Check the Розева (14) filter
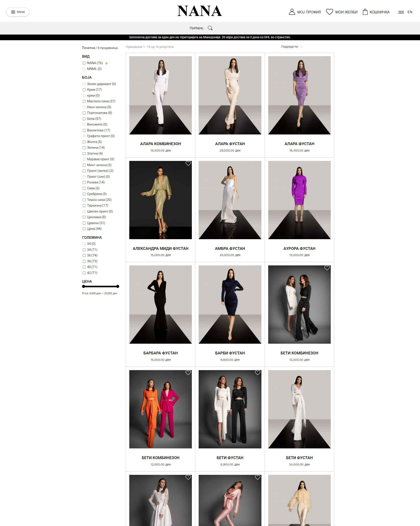This screenshot has width=420, height=526. tap(84, 182)
